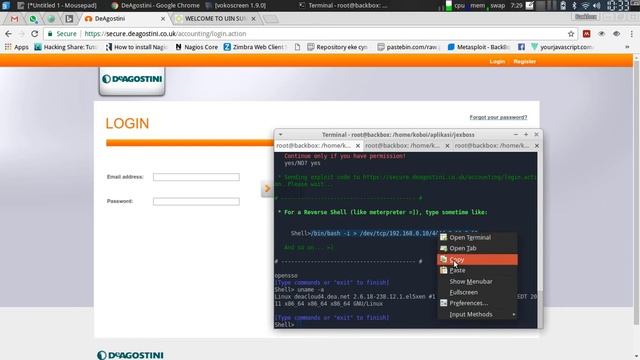Open the pinned WhatsApp tab

(x=33, y=19)
